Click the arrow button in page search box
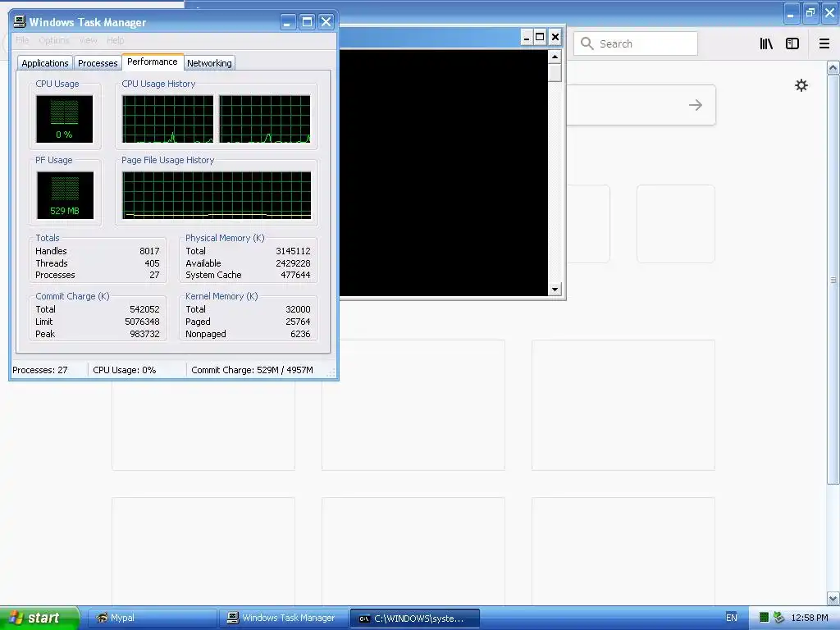Screen dimensions: 840x630 pyautogui.click(x=696, y=105)
